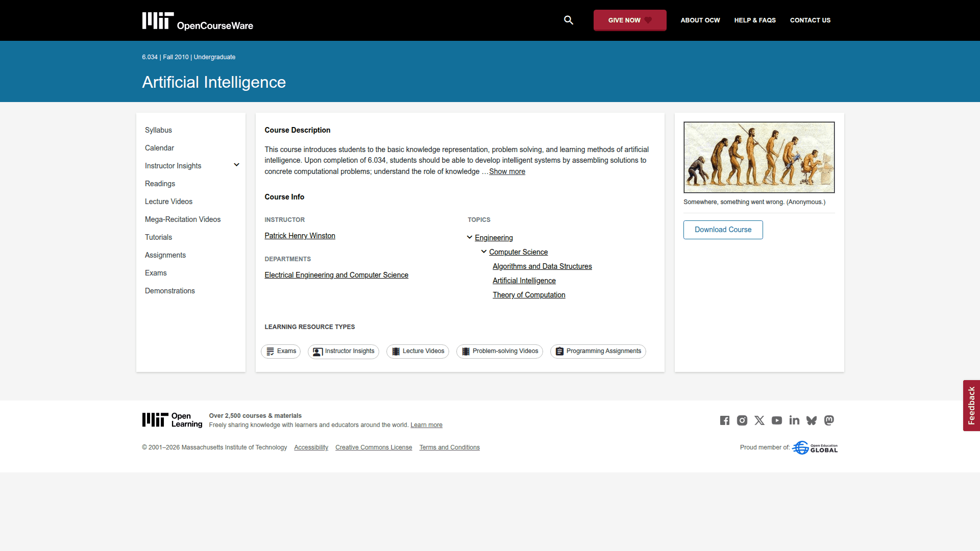Select the Problem-solving Videos resource chip
This screenshot has width=980, height=551.
(499, 351)
